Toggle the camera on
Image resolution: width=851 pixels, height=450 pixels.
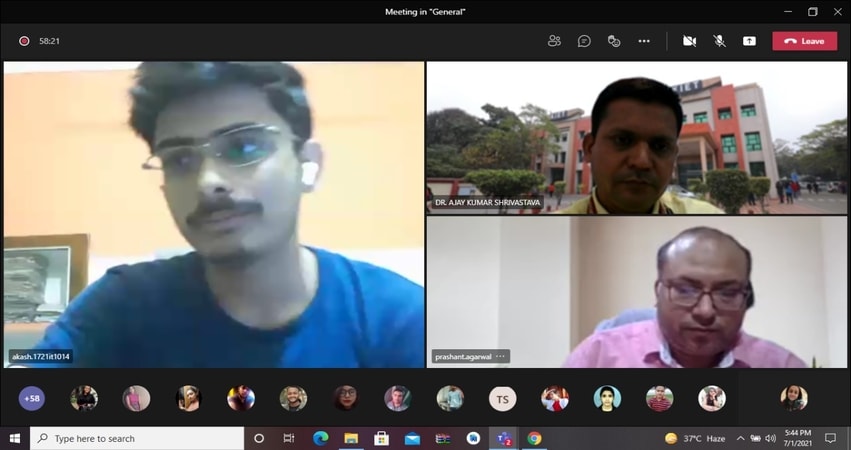tap(689, 41)
